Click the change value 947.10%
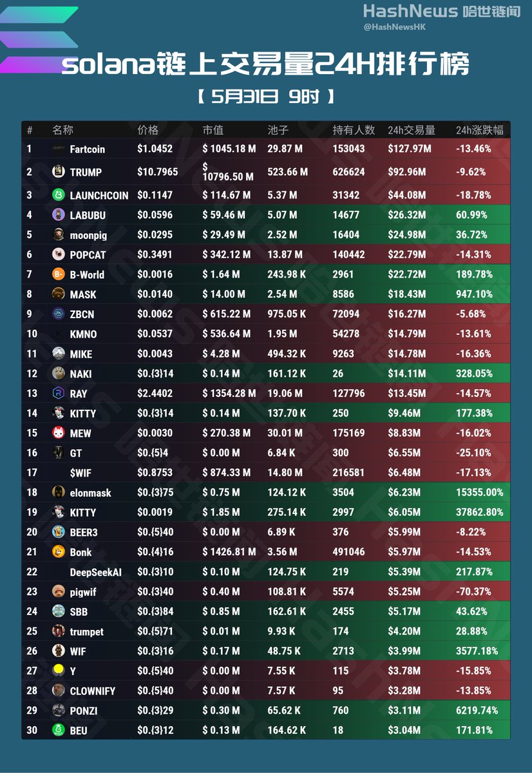Image resolution: width=532 pixels, height=773 pixels. pyautogui.click(x=474, y=294)
